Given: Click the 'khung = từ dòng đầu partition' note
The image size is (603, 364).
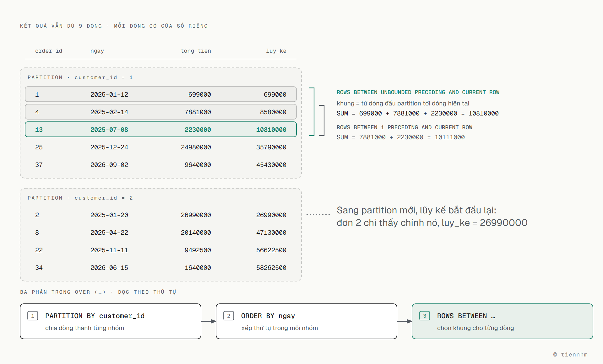Looking at the screenshot, I should [x=403, y=103].
